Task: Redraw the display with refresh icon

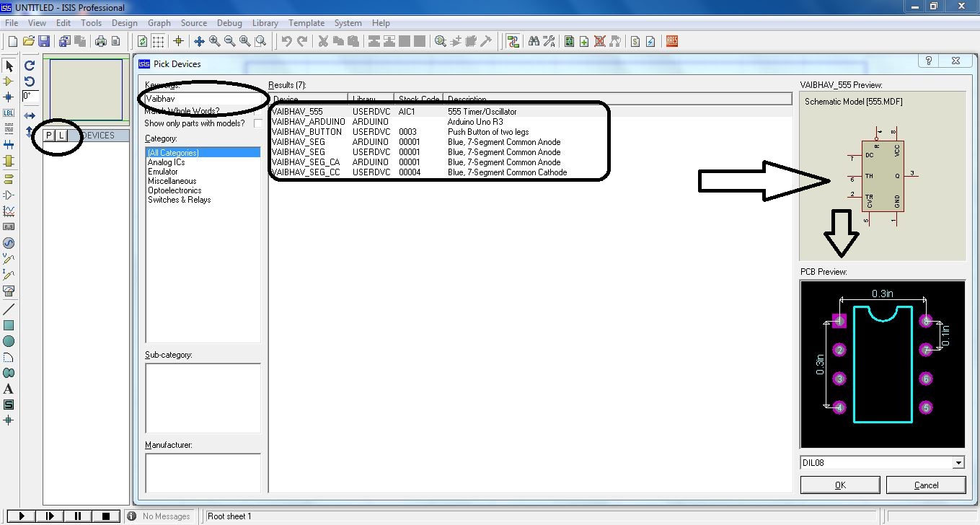Action: (x=143, y=41)
